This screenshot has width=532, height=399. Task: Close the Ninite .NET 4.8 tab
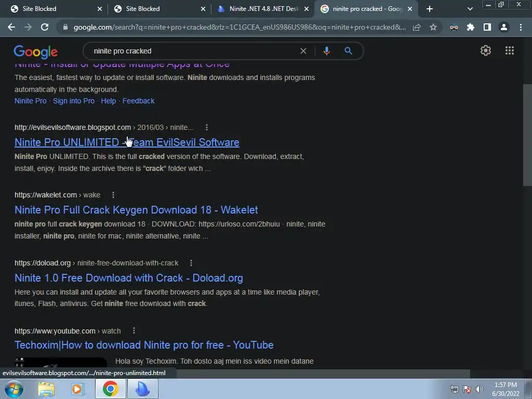(307, 9)
